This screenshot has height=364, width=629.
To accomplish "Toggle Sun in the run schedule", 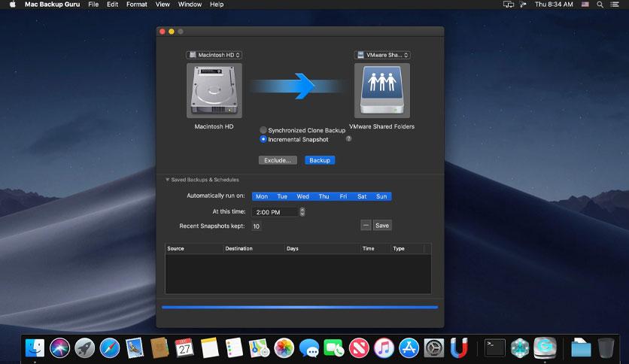I will coord(381,196).
